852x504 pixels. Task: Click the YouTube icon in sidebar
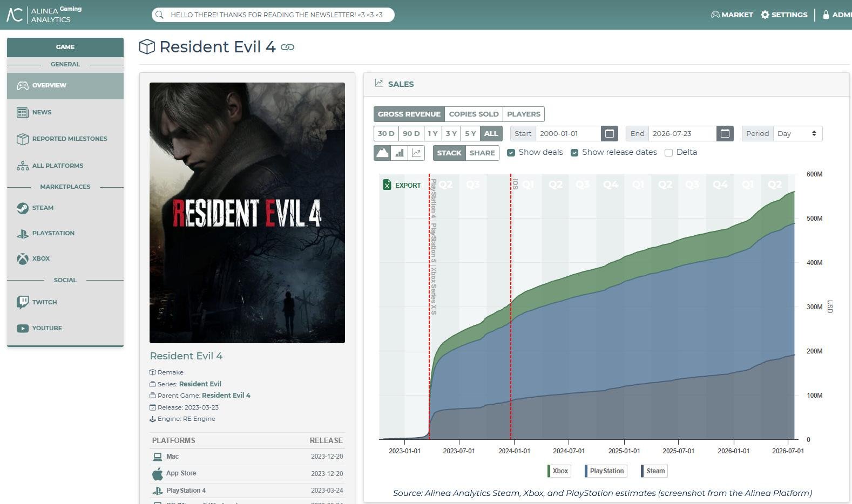pyautogui.click(x=22, y=328)
